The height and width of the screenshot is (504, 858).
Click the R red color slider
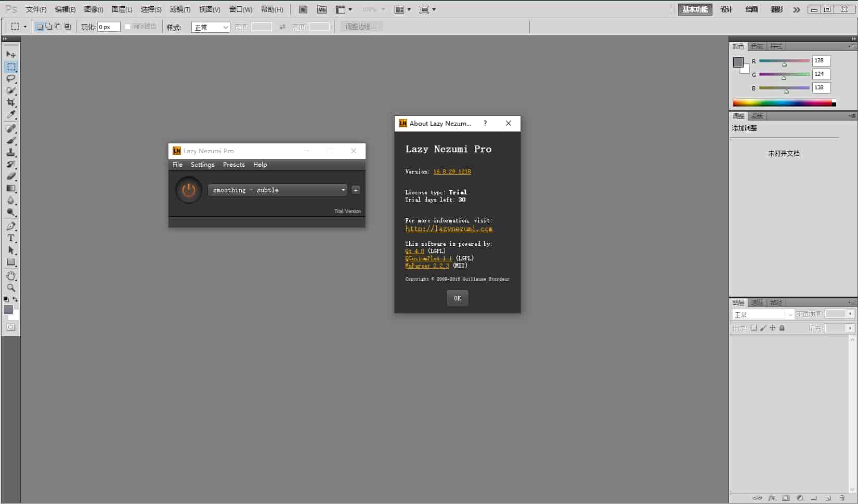point(784,61)
